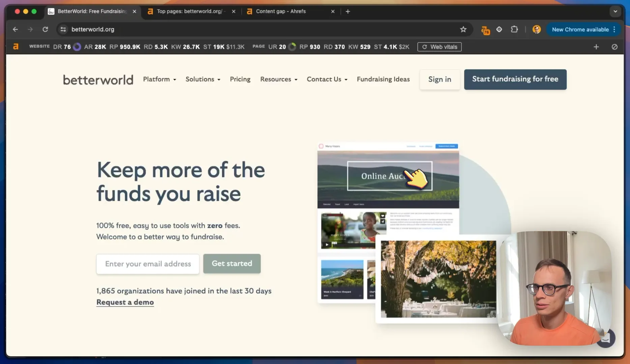Image resolution: width=630 pixels, height=364 pixels.
Task: Click the UR 20 page metric
Action: click(277, 47)
